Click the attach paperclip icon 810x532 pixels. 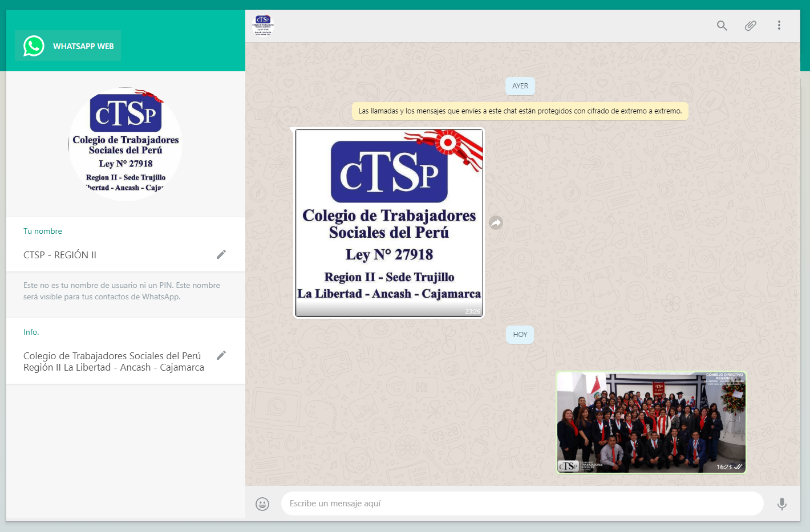tap(751, 26)
